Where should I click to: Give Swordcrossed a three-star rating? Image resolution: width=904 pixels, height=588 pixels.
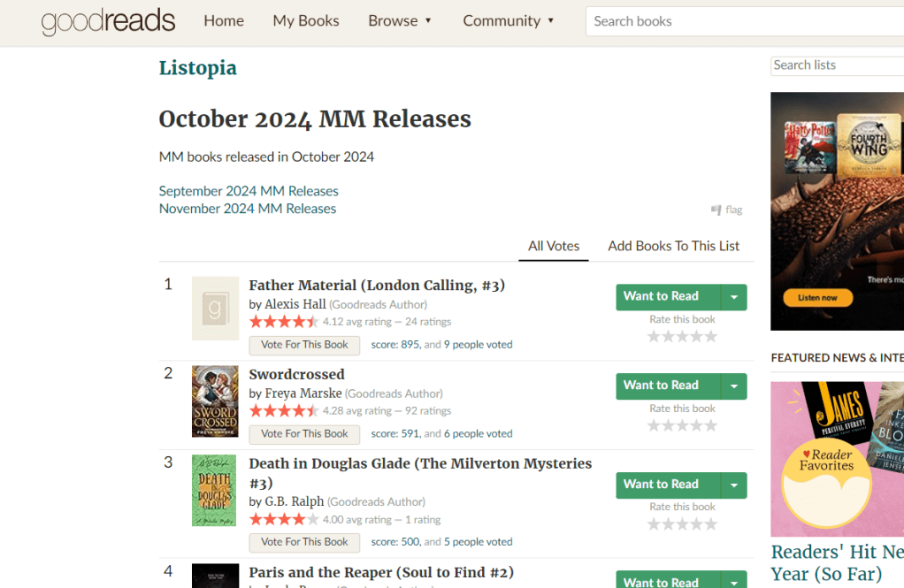681,424
